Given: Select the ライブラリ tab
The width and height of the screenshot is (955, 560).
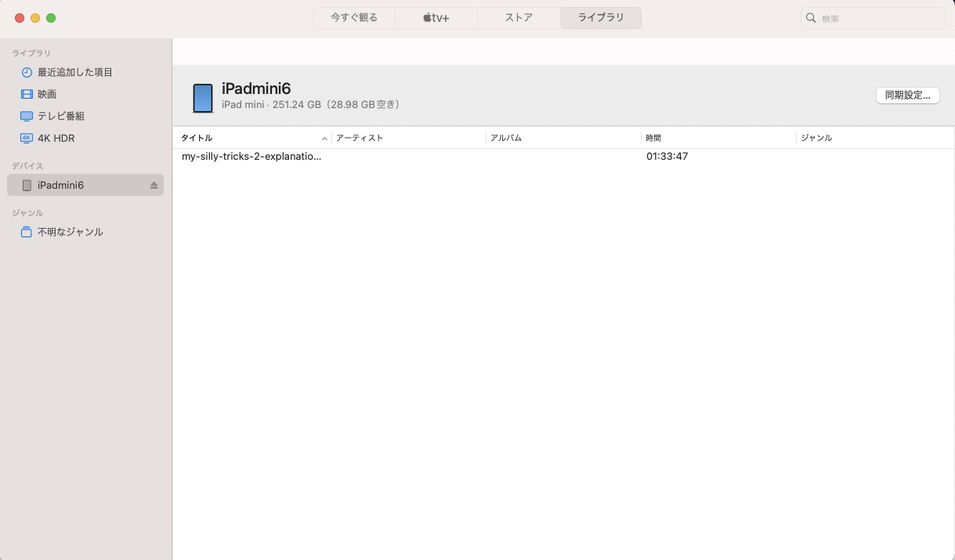Looking at the screenshot, I should click(x=601, y=18).
